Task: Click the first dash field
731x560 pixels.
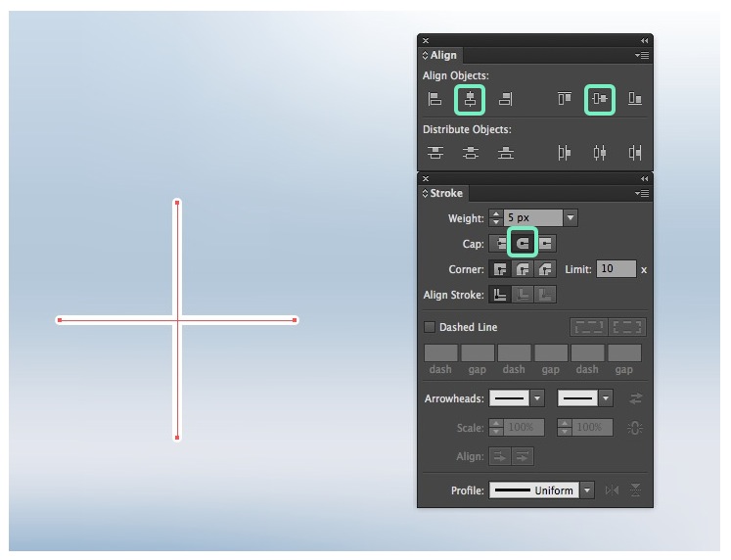Action: pos(440,353)
